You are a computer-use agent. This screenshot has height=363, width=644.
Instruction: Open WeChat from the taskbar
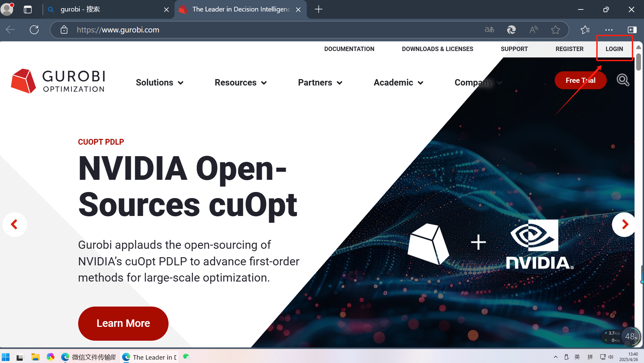coord(186,357)
